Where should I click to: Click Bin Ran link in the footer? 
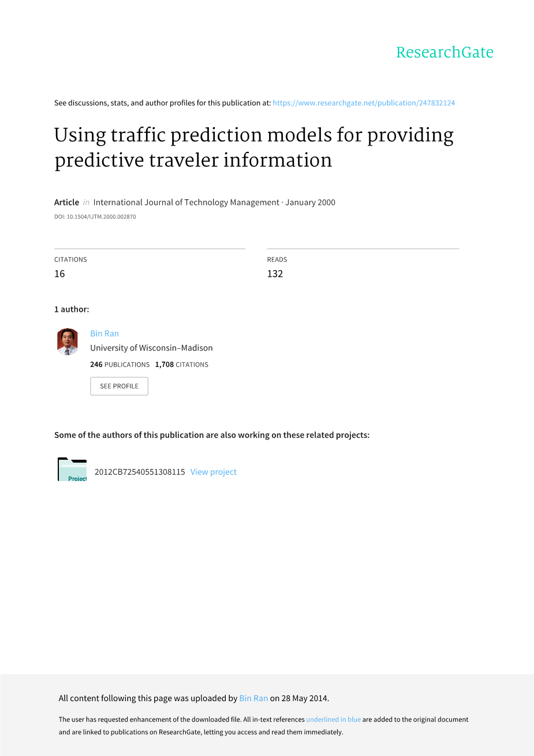click(253, 698)
